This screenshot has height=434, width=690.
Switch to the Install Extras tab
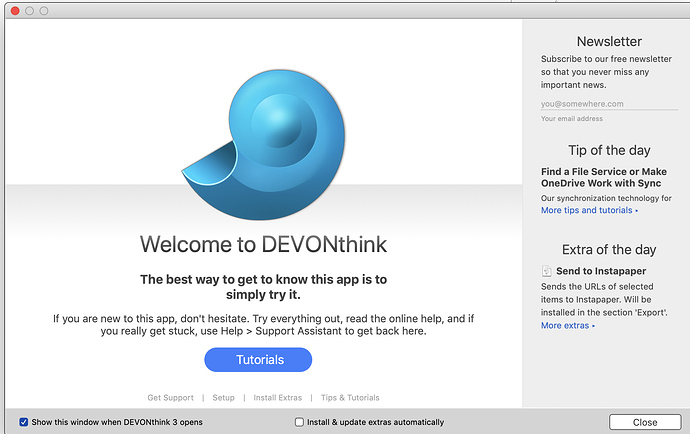[278, 397]
